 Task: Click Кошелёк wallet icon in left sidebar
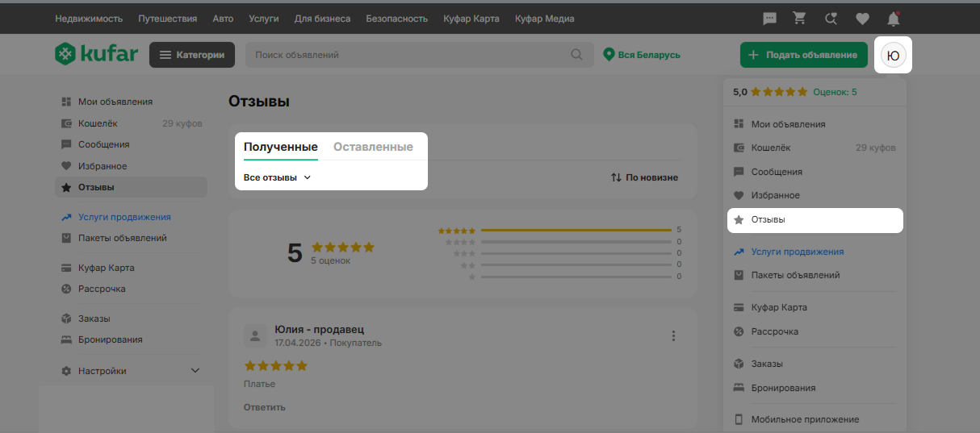[67, 123]
